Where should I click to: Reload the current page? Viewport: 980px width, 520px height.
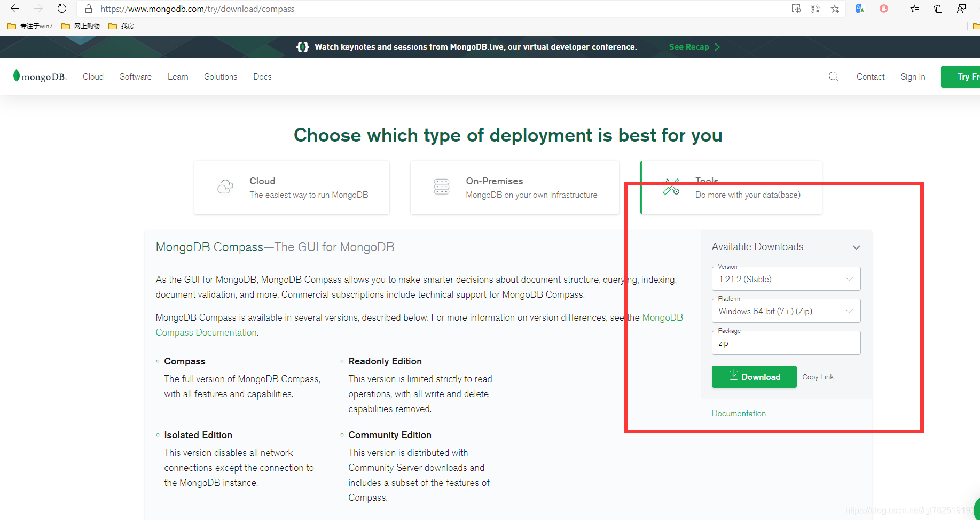[x=62, y=9]
